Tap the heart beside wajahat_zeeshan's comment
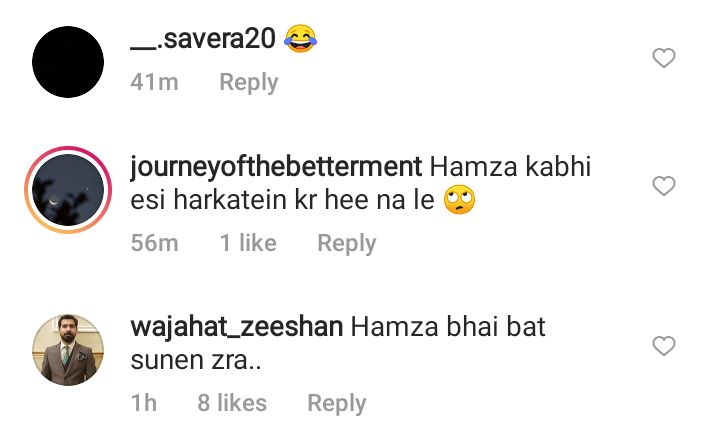This screenshot has height=435, width=720. click(664, 346)
